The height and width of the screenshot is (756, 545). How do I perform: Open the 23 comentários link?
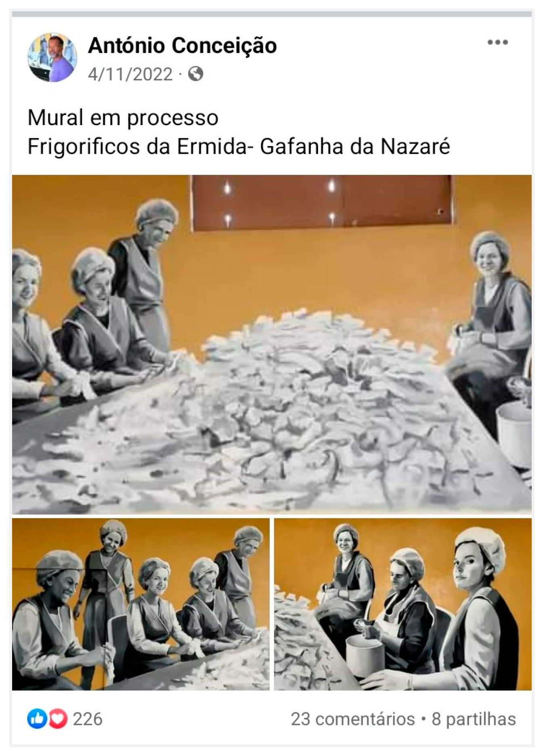tap(352, 719)
